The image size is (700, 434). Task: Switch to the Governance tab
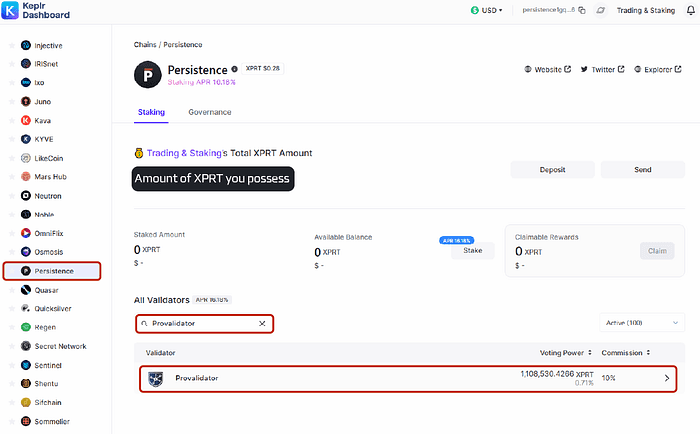tap(210, 112)
